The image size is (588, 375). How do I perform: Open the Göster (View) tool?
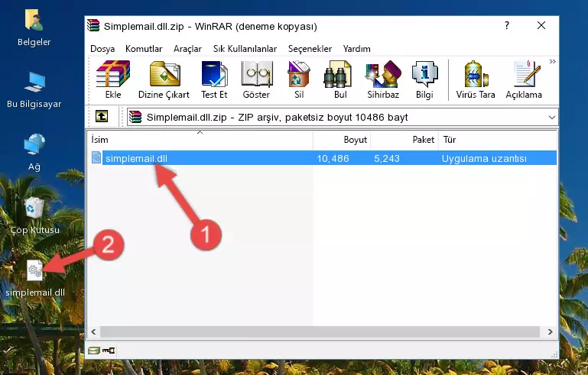pos(256,79)
